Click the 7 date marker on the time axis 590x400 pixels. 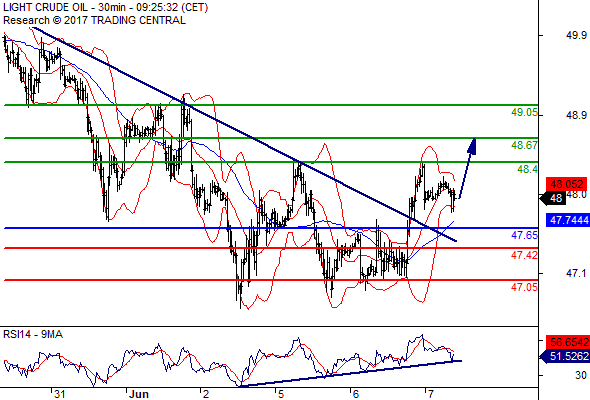point(430,394)
